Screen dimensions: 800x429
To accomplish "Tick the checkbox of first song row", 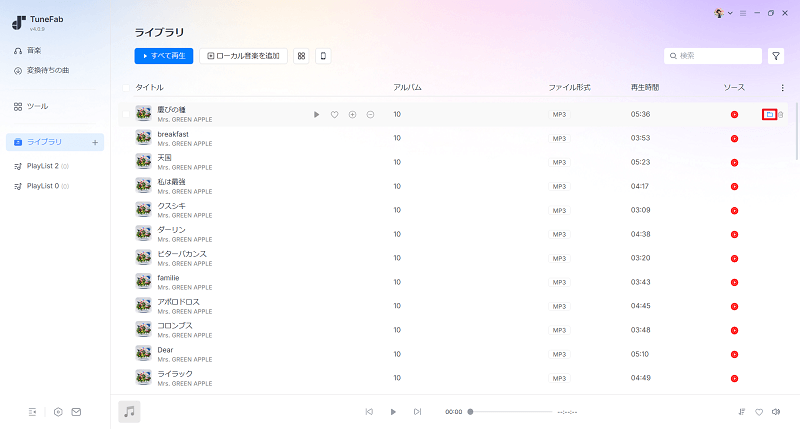I will click(126, 114).
